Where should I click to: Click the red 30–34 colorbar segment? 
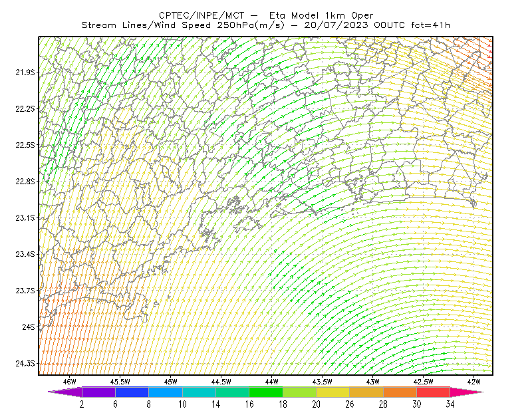(x=434, y=392)
